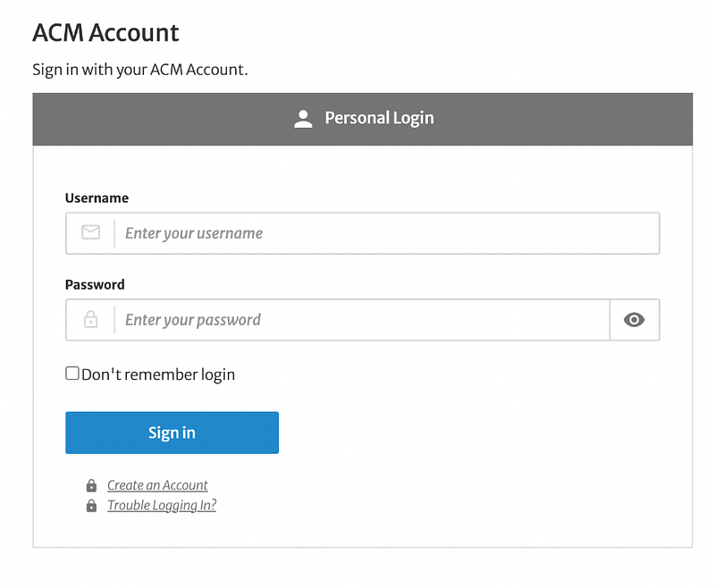The height and width of the screenshot is (588, 715).
Task: Click lock icon beside Create an Account
Action: (x=91, y=485)
